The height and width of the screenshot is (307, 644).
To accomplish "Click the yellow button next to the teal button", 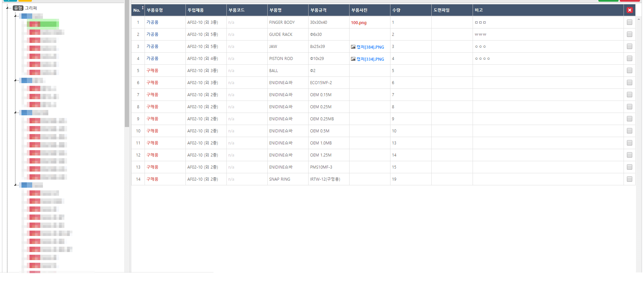I will click(x=25, y=0).
